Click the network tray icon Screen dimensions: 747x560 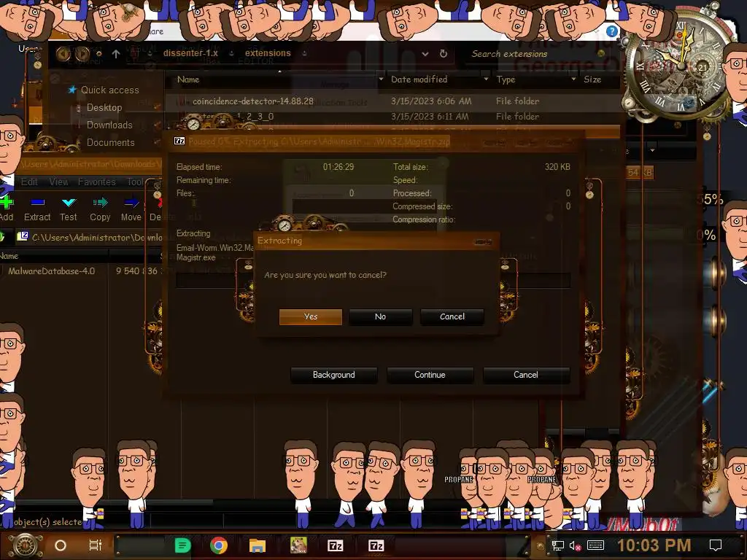[558, 545]
